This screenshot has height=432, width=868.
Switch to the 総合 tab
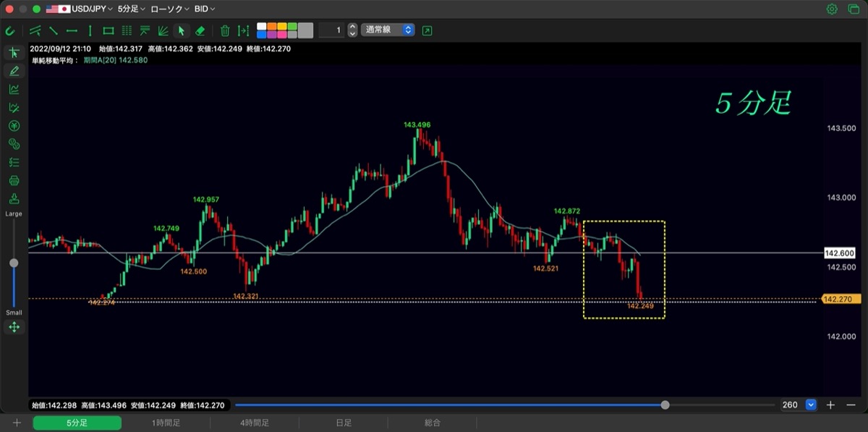click(433, 423)
